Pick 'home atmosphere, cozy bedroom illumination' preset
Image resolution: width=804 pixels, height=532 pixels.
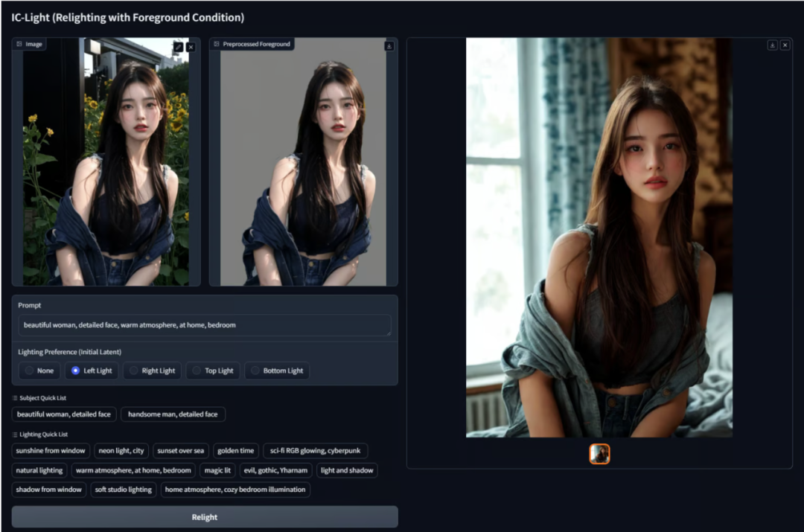tap(235, 490)
